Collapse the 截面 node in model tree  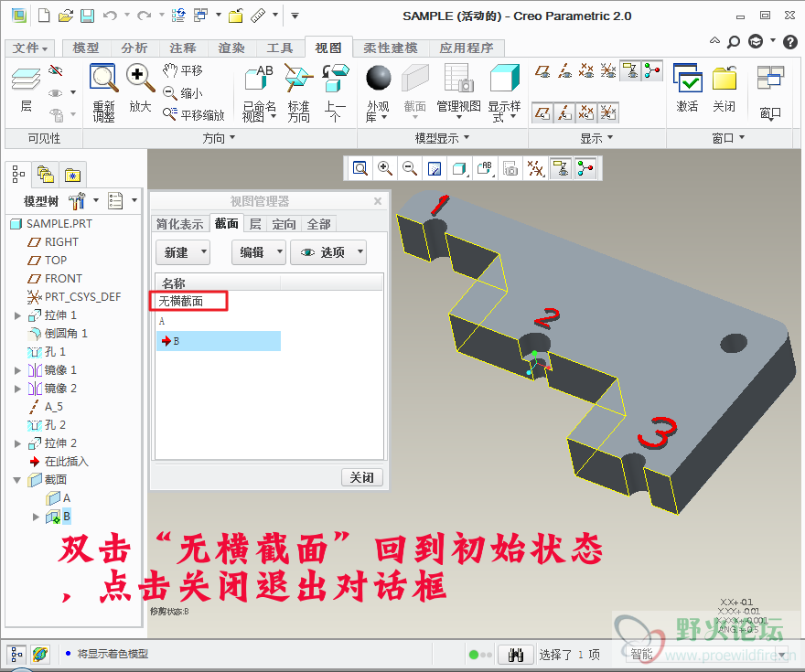click(17, 480)
